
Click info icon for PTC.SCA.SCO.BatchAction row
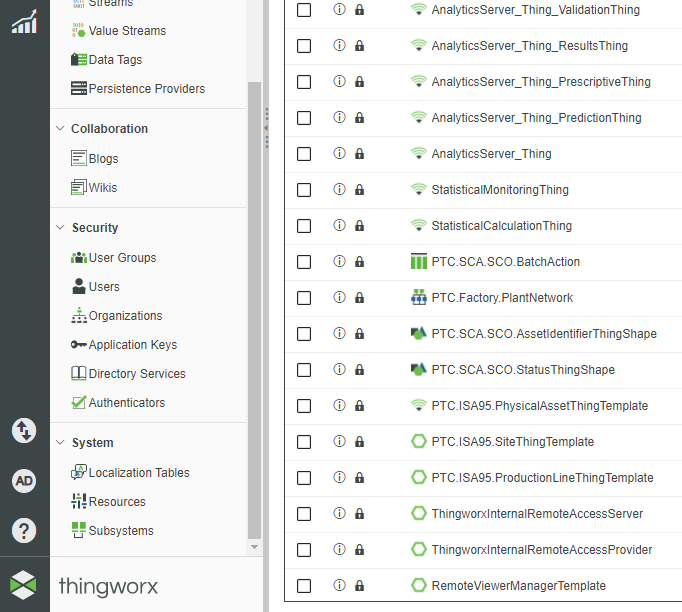339,262
